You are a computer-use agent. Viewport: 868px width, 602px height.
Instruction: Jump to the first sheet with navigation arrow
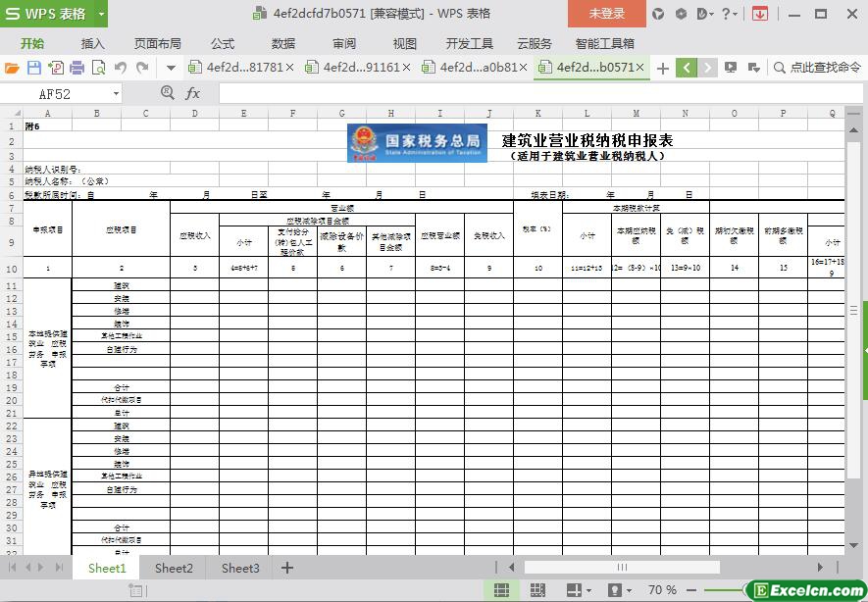pyautogui.click(x=12, y=567)
